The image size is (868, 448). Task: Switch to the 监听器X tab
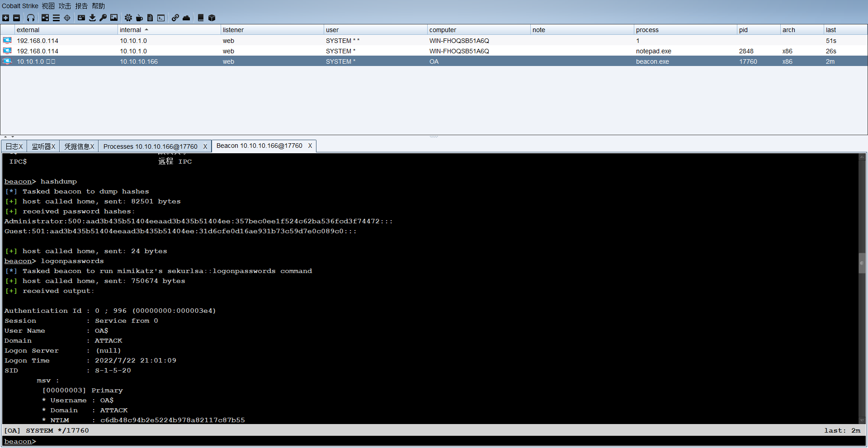tap(43, 146)
